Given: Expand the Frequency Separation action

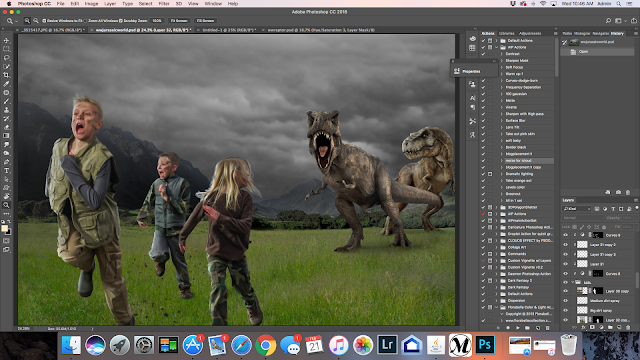Looking at the screenshot, I should point(502,87).
